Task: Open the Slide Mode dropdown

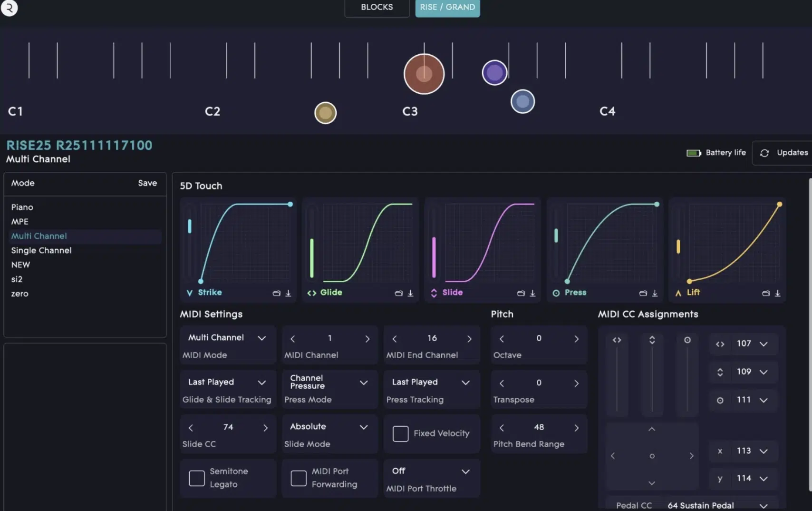Action: [x=329, y=427]
